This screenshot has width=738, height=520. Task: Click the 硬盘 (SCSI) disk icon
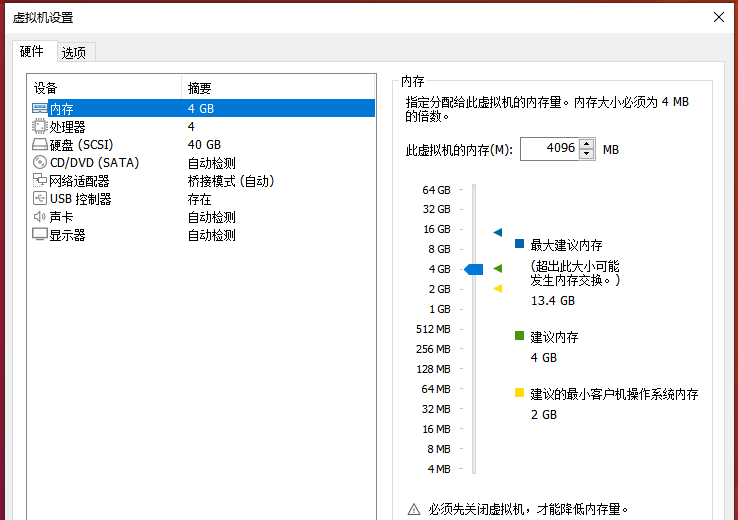click(x=40, y=144)
